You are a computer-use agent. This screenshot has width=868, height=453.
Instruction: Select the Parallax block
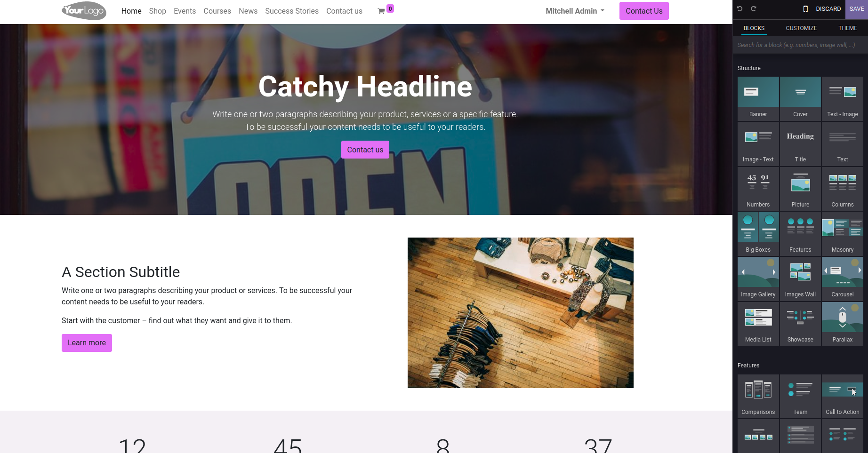point(842,324)
